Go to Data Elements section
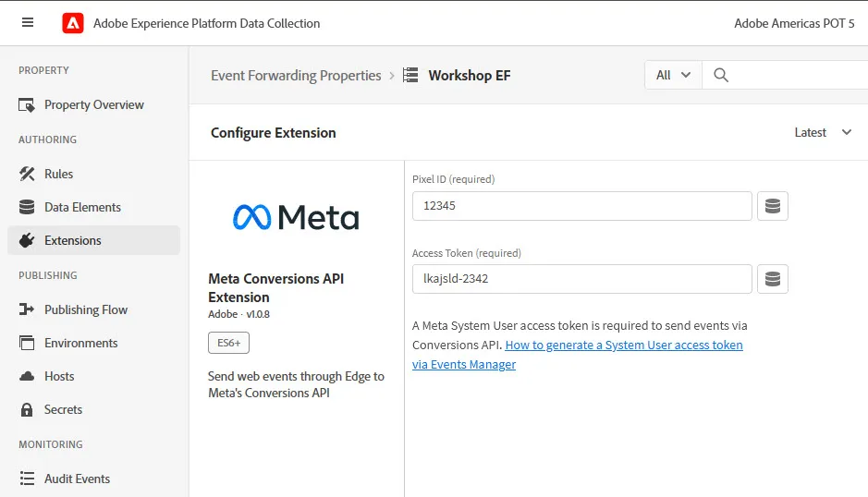The image size is (868, 497). click(93, 207)
